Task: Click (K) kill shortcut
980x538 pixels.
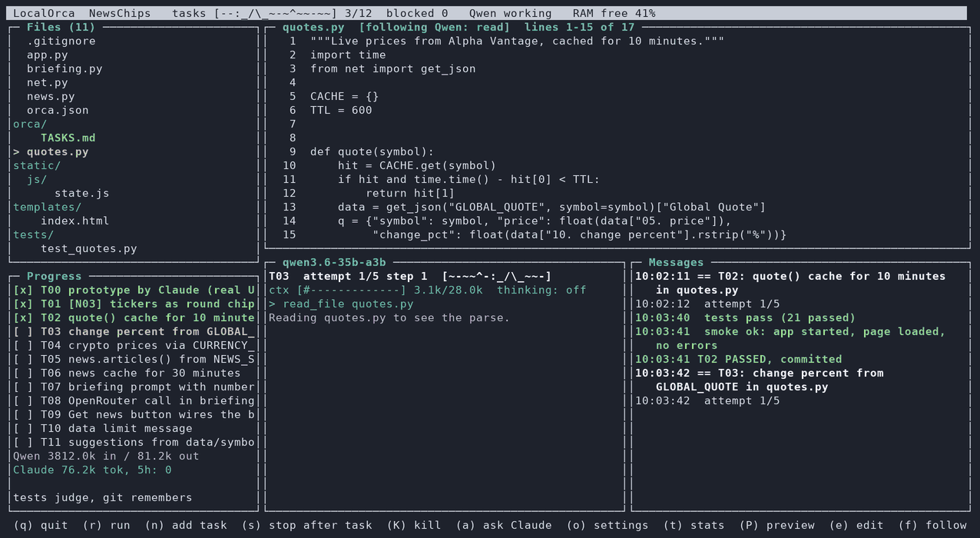Action: tap(414, 525)
